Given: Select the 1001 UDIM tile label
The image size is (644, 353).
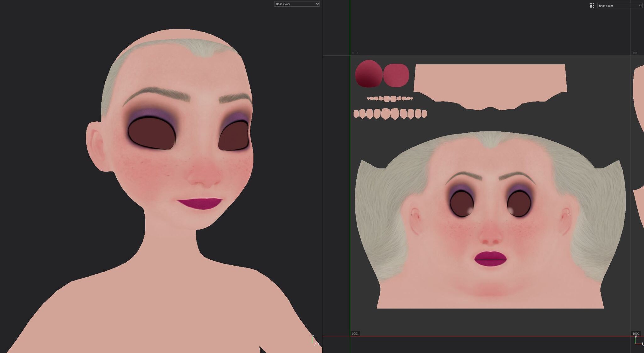Looking at the screenshot, I should click(x=355, y=334).
